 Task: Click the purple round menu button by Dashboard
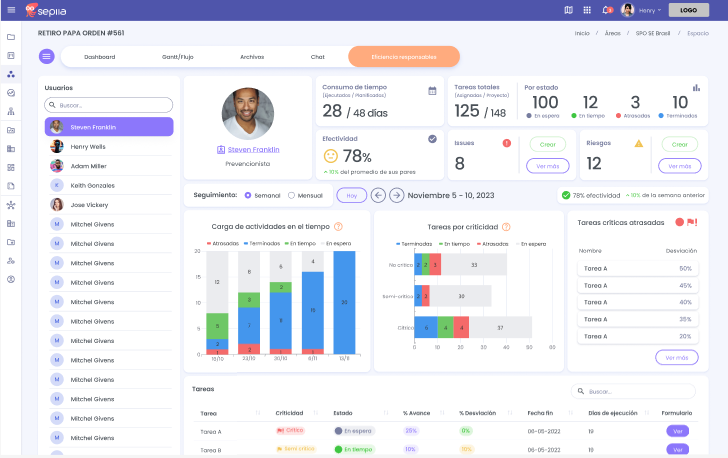point(46,56)
